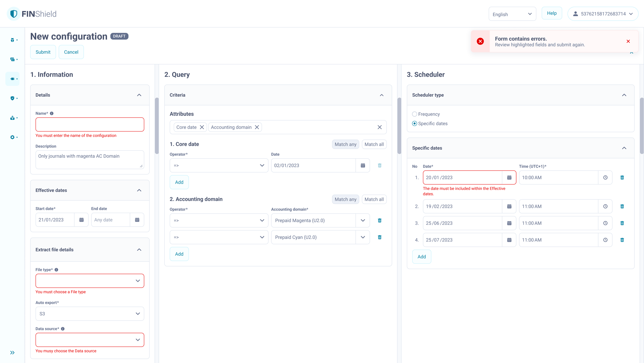Dismiss the form errors notification
644x363 pixels.
(628, 41)
